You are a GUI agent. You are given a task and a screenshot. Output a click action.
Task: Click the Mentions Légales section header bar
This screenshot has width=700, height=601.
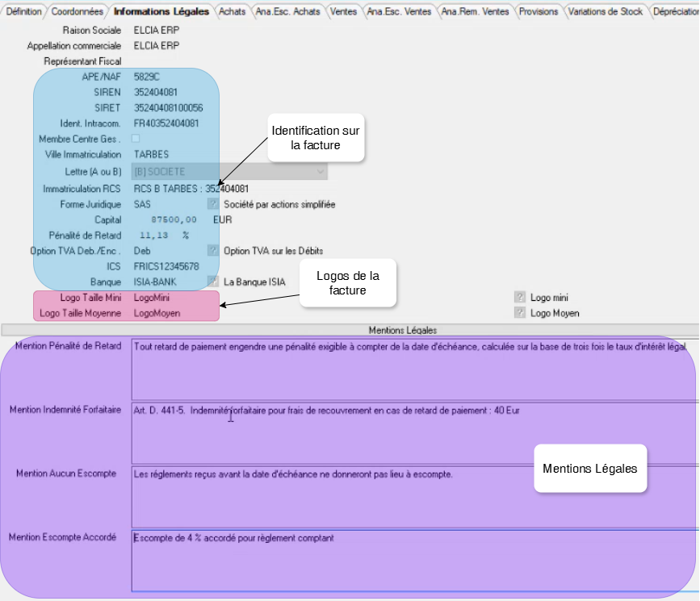pyautogui.click(x=402, y=330)
